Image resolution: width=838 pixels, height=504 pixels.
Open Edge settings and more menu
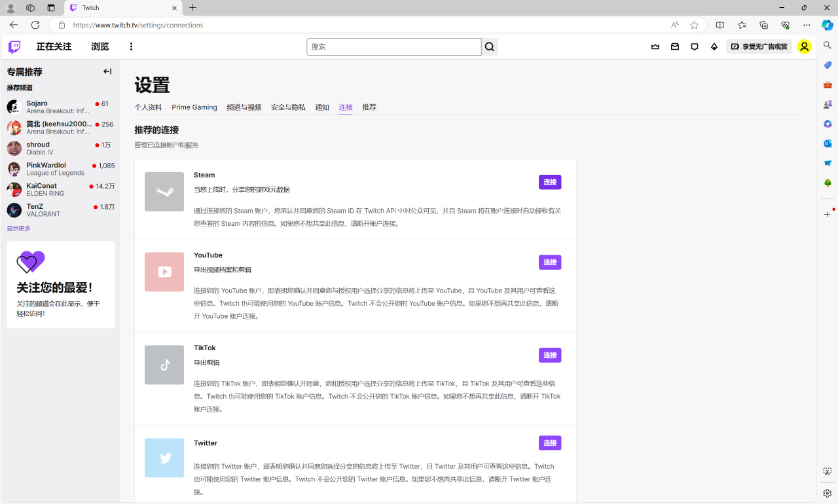tap(807, 25)
